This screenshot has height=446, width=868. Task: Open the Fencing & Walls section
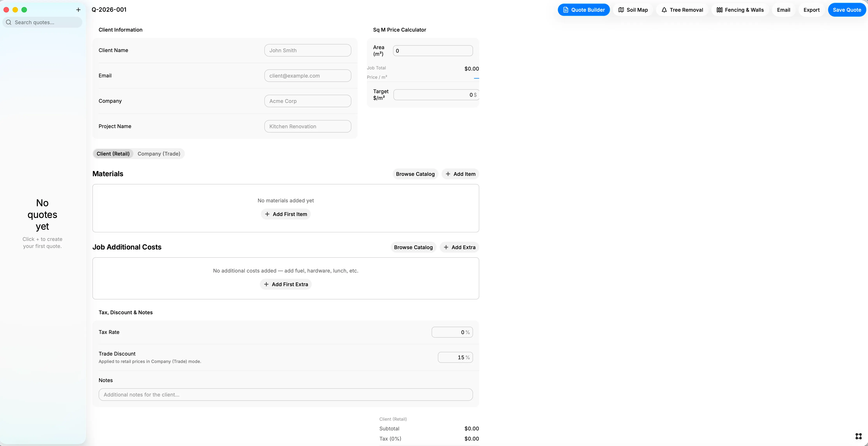pyautogui.click(x=740, y=10)
